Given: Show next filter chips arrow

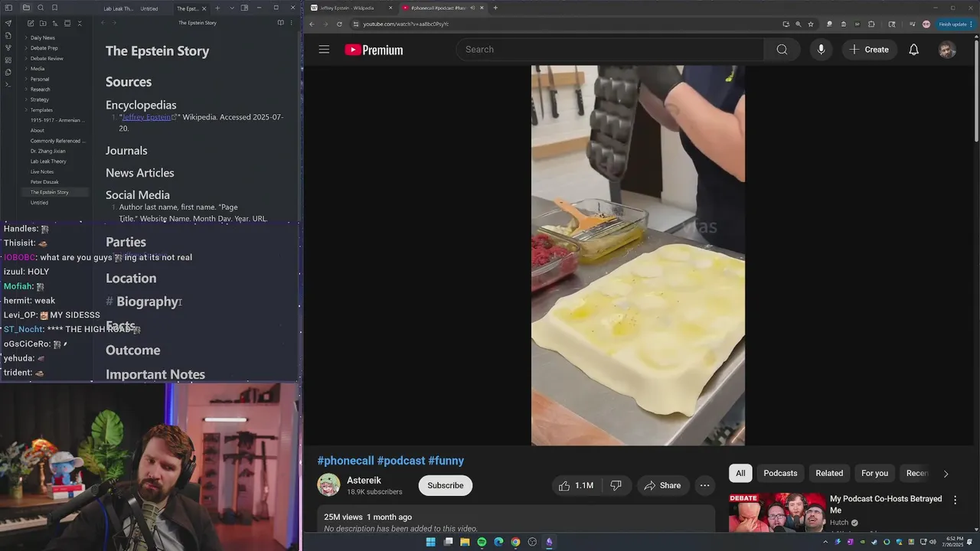Looking at the screenshot, I should 946,474.
